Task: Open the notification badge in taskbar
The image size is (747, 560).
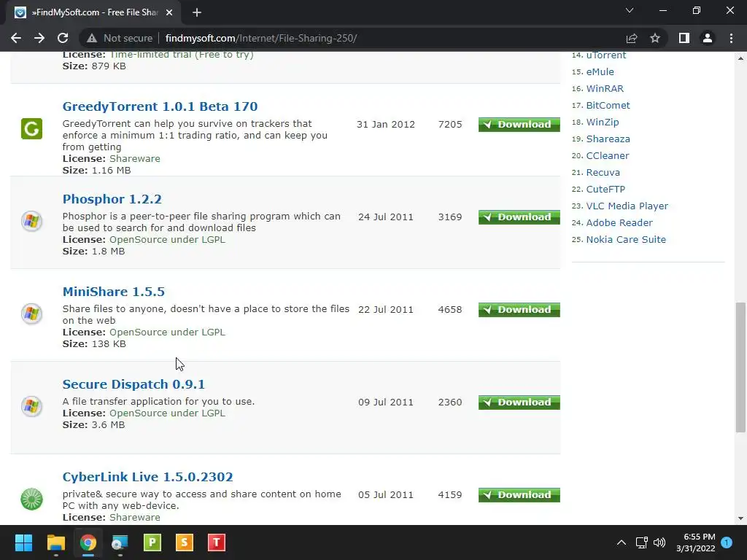Action: [x=727, y=542]
